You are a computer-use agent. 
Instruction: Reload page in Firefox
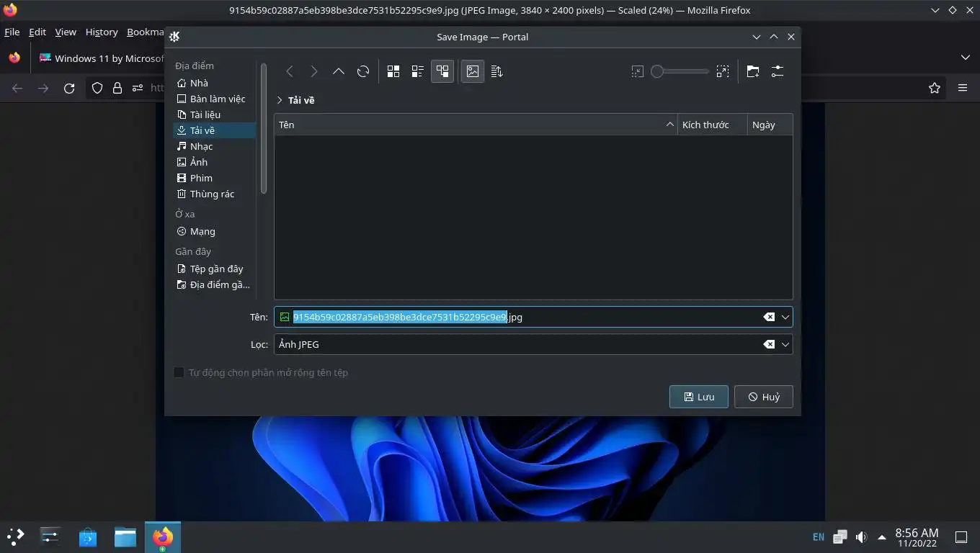(69, 88)
